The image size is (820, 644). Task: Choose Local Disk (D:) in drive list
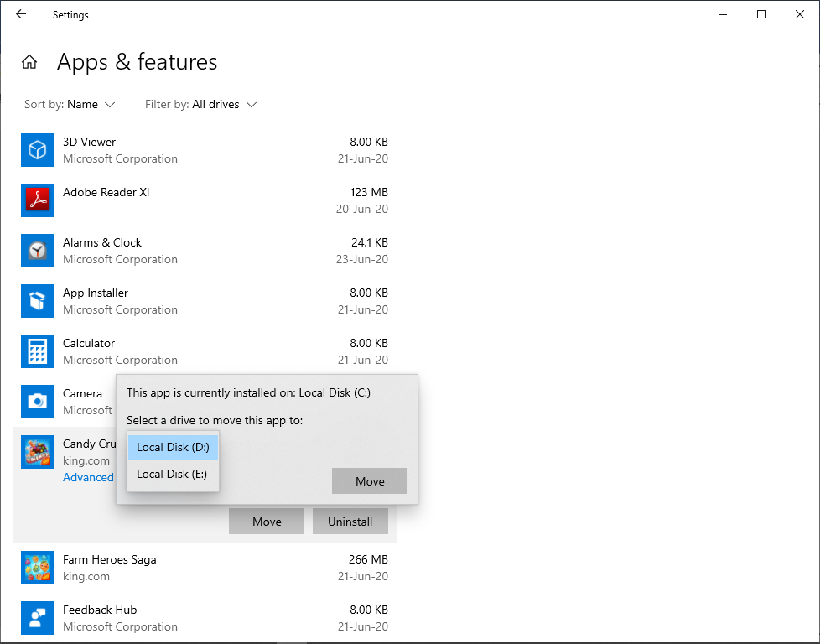point(173,447)
